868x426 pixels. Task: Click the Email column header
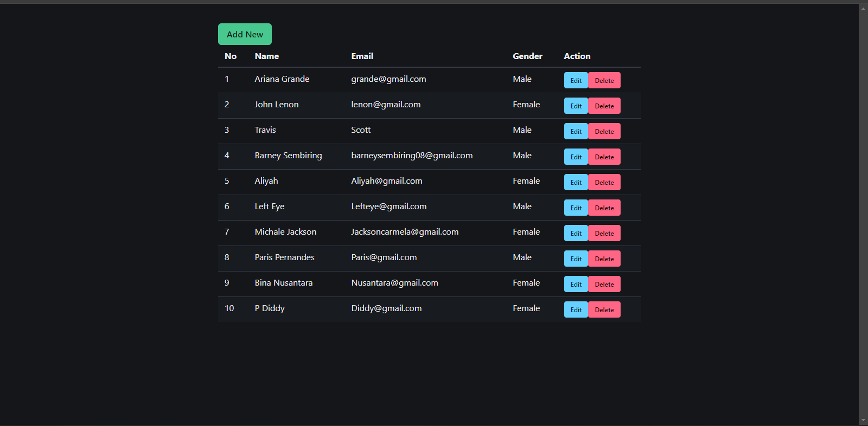click(362, 56)
